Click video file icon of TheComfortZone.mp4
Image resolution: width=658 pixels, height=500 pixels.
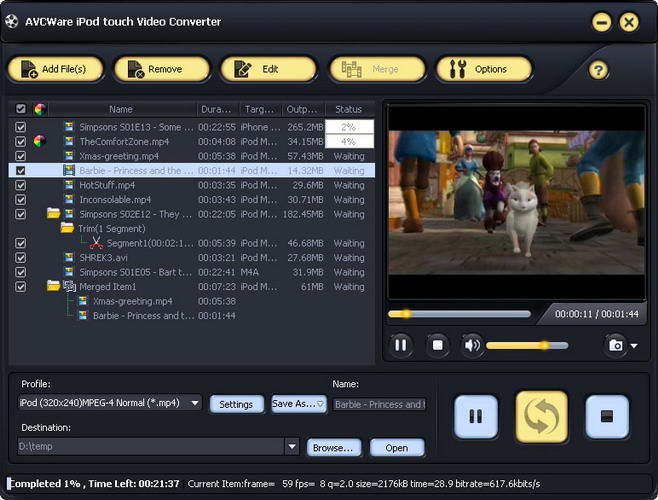tap(69, 141)
